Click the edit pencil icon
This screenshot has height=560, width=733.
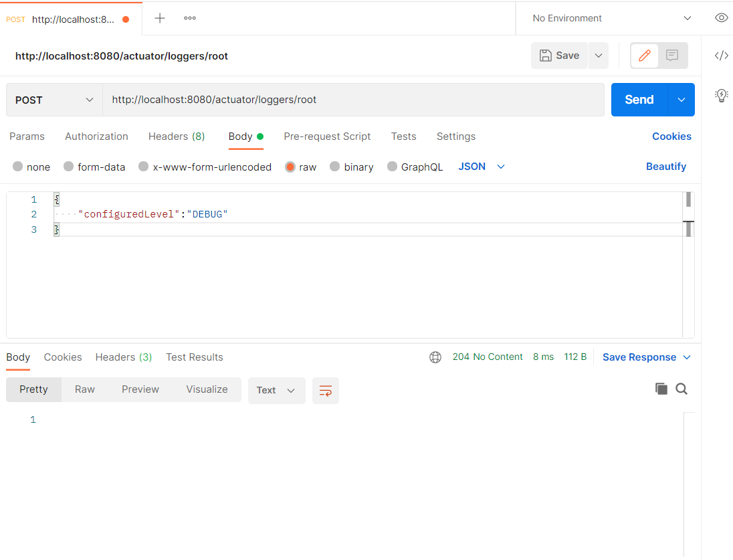pyautogui.click(x=645, y=56)
